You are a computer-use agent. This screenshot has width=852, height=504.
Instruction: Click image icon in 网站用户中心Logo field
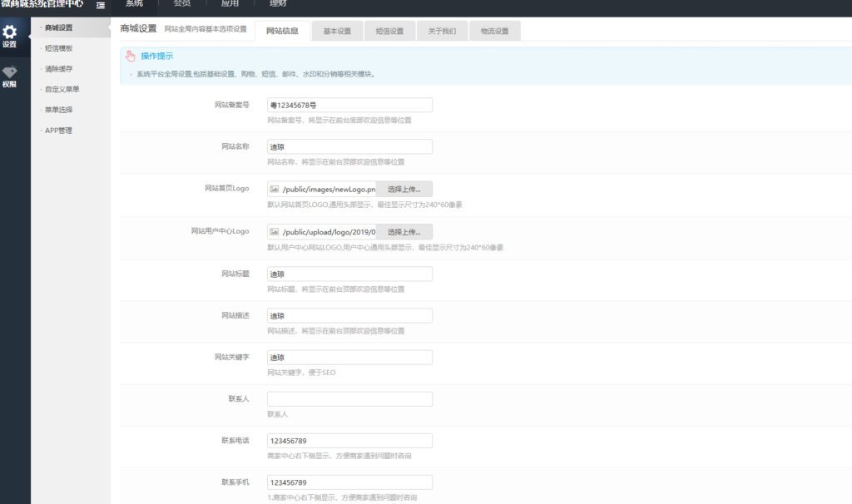(x=274, y=231)
